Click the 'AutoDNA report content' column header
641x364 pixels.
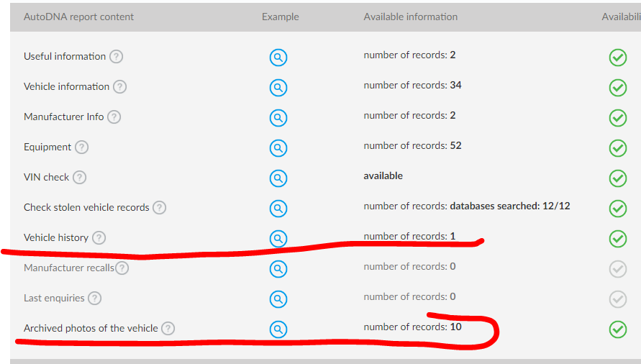pyautogui.click(x=78, y=17)
